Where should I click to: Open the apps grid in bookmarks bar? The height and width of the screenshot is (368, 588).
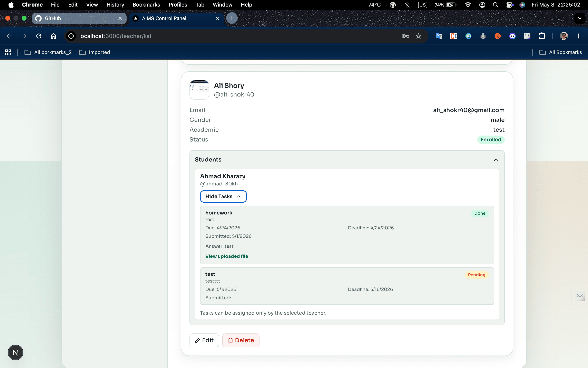point(8,52)
